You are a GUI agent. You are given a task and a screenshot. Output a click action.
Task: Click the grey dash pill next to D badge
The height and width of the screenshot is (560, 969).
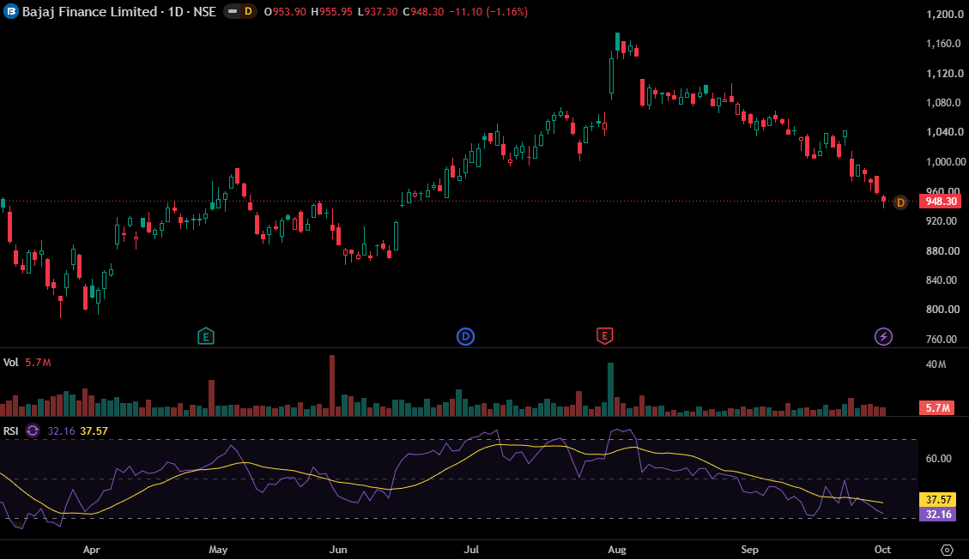click(x=233, y=12)
